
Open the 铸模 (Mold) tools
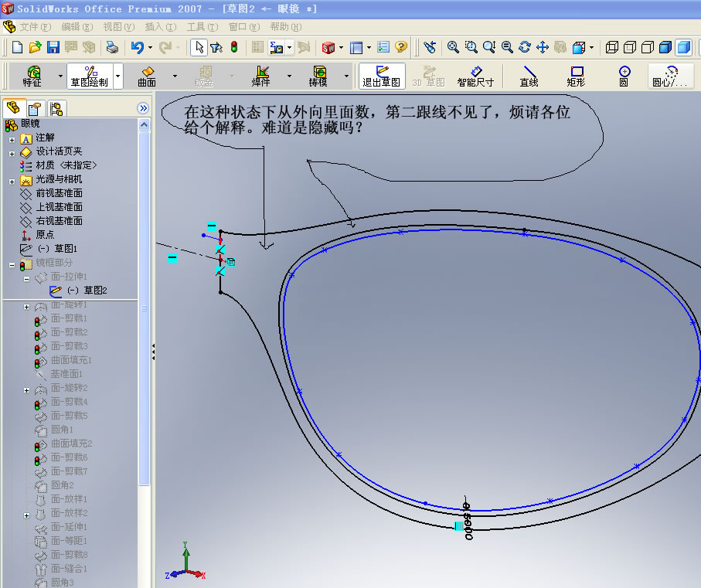318,76
